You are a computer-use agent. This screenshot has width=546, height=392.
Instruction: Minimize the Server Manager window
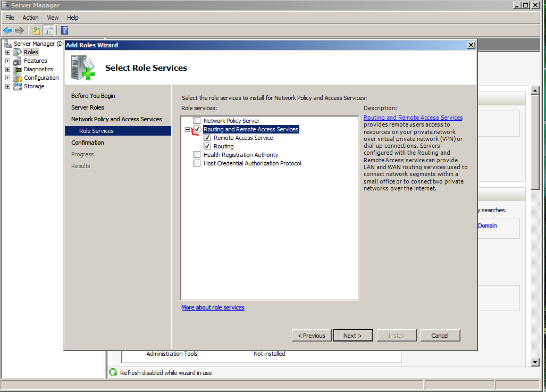(x=517, y=5)
